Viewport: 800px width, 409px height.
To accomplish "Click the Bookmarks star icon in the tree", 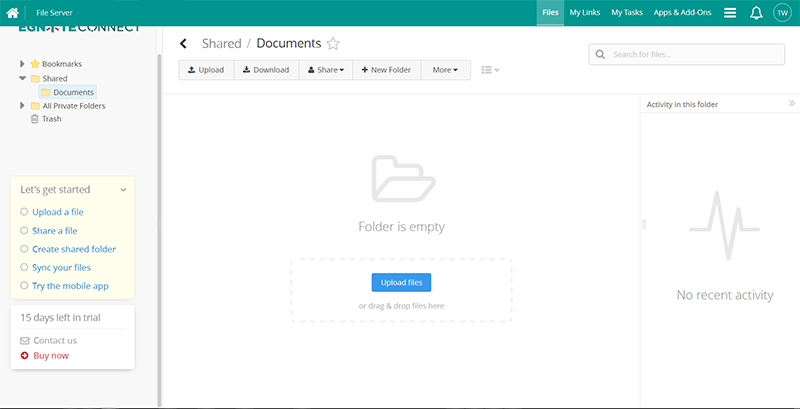I will [35, 64].
